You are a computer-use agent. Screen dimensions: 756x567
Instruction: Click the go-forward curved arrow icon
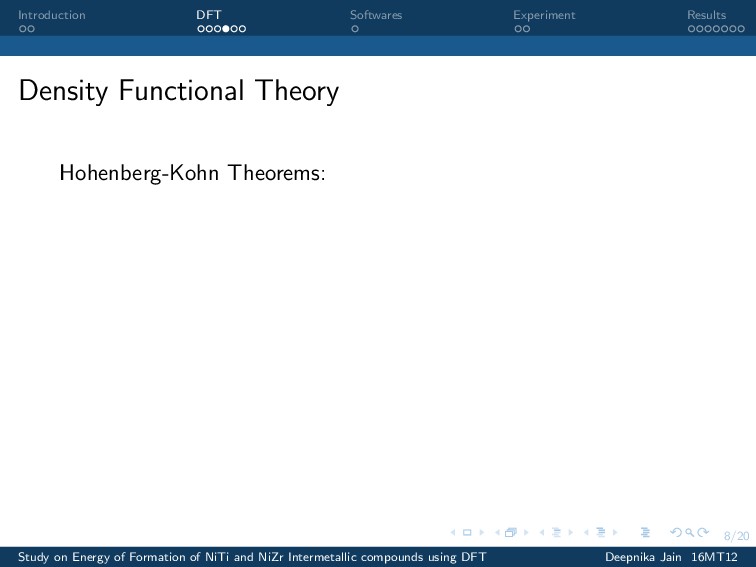coord(703,532)
